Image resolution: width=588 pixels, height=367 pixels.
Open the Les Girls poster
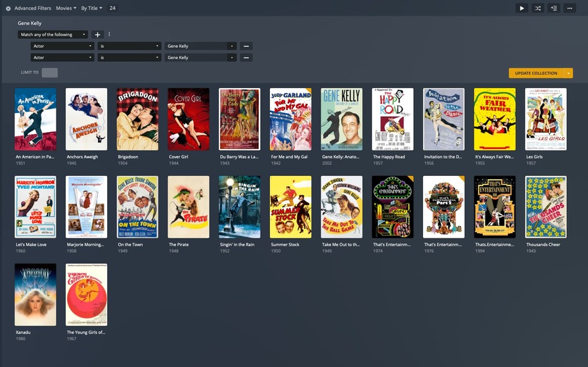(546, 119)
